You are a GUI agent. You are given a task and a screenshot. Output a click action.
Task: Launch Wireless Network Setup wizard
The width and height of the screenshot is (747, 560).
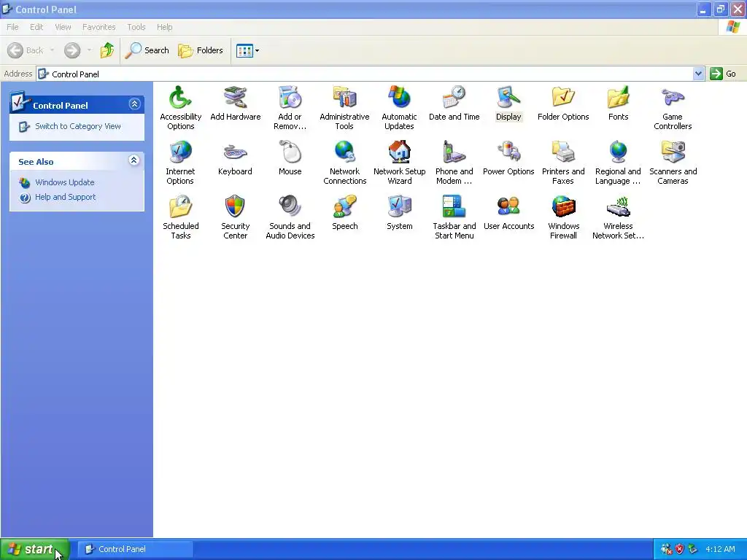(x=618, y=217)
